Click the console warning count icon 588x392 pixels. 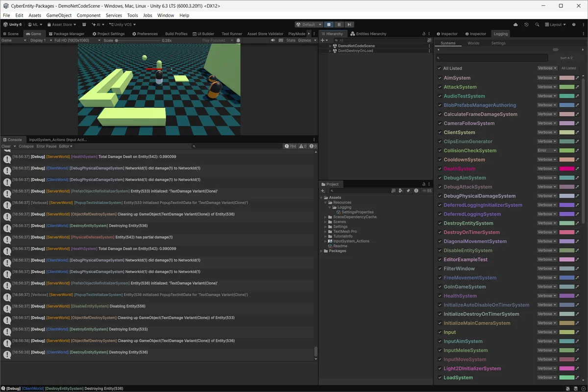click(x=302, y=146)
